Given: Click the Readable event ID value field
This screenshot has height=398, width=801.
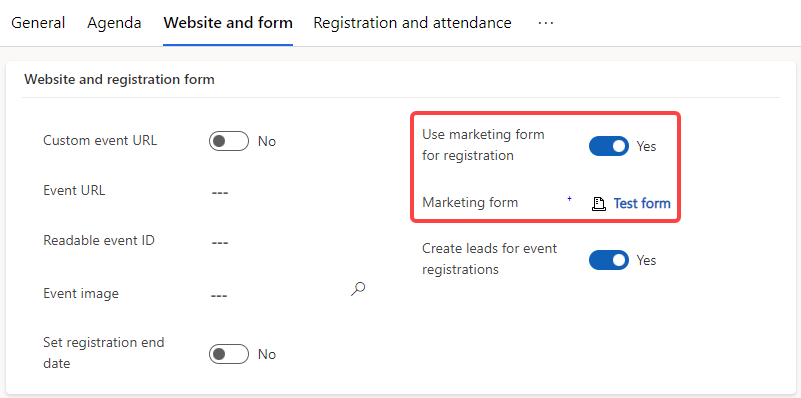Looking at the screenshot, I should pyautogui.click(x=220, y=242).
